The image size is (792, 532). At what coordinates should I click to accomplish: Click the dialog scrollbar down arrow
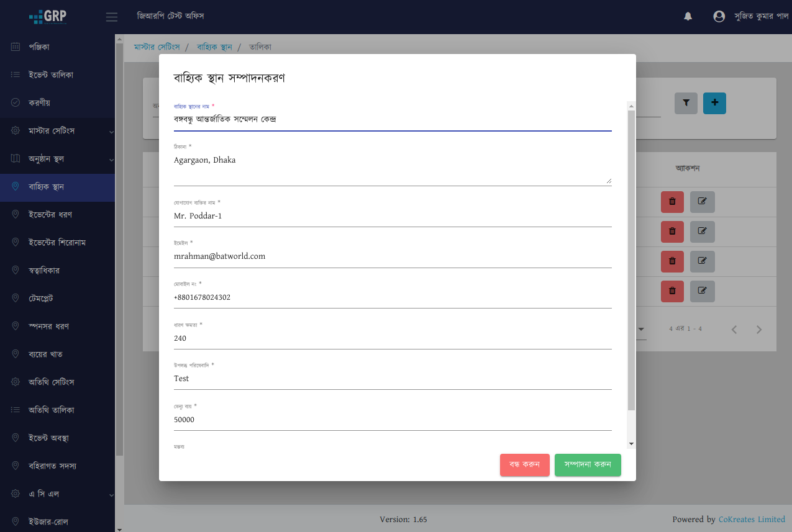coord(631,444)
